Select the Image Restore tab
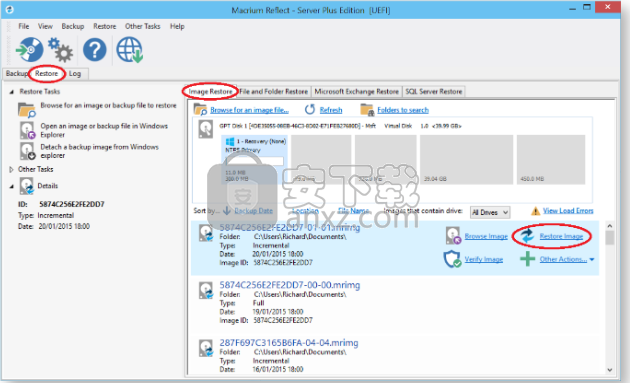Image resolution: width=630 pixels, height=383 pixels. 210,92
